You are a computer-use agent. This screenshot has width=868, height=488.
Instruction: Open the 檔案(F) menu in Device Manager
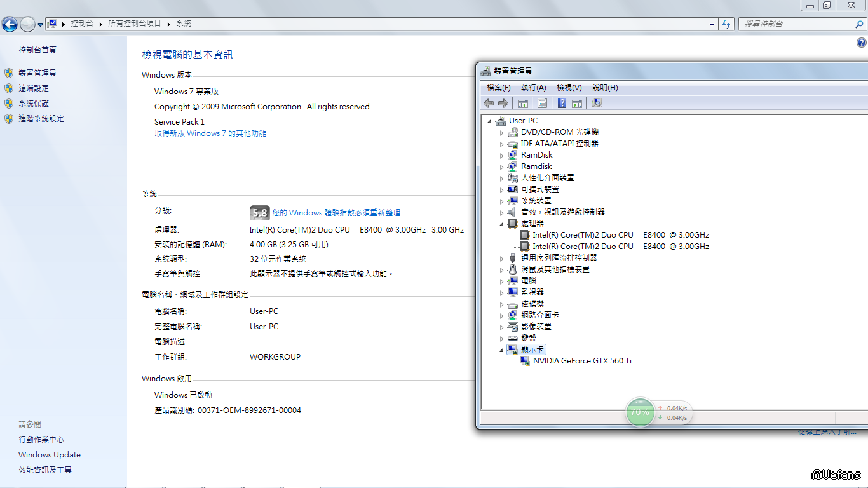point(498,88)
